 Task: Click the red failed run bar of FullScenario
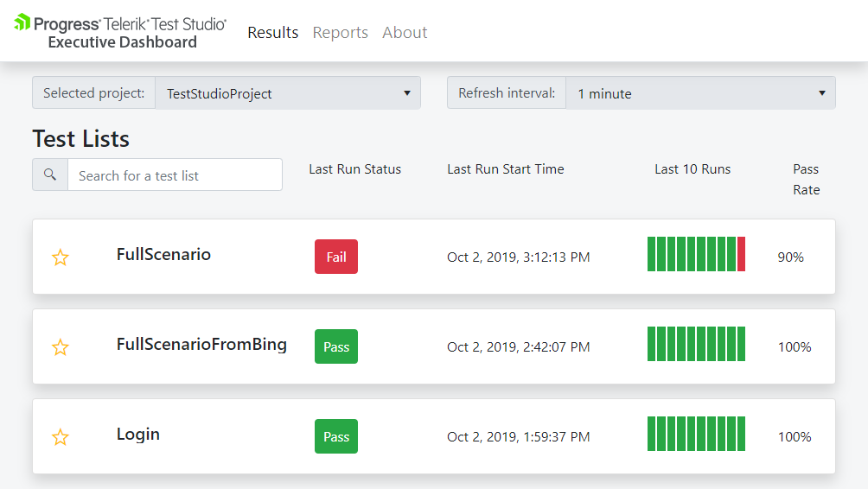coord(741,254)
